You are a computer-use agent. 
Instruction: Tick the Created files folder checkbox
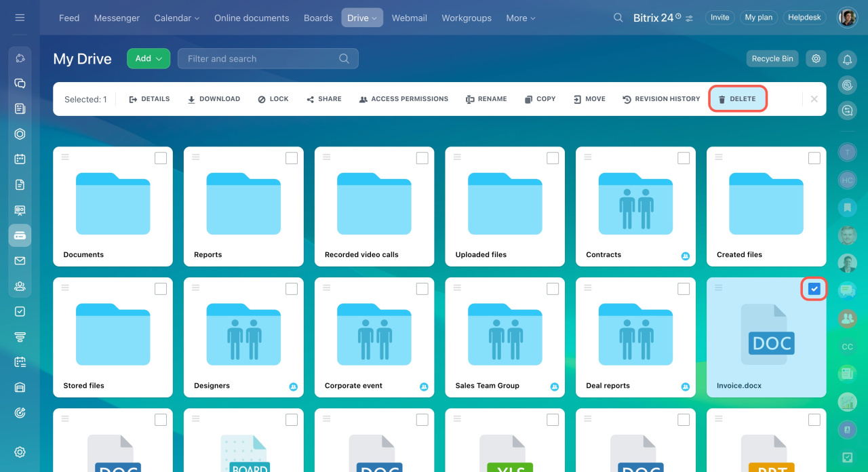tap(814, 158)
